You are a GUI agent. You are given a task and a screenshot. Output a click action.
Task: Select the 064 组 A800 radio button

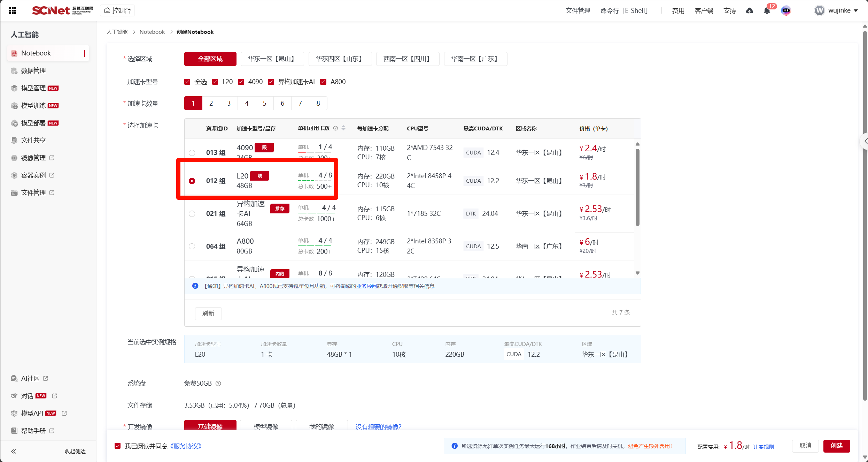point(192,246)
